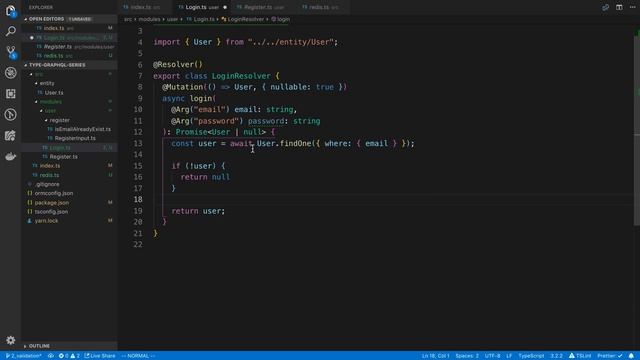Open the Docker view in the activity bar
640x360 pixels.
[11, 156]
